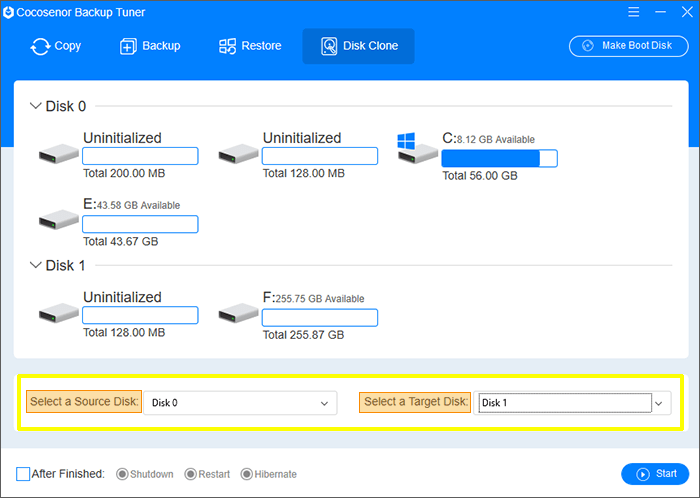Viewport: 700px width, 498px height.
Task: Click the 'Total 56.00 GB' text
Action: pyautogui.click(x=480, y=176)
